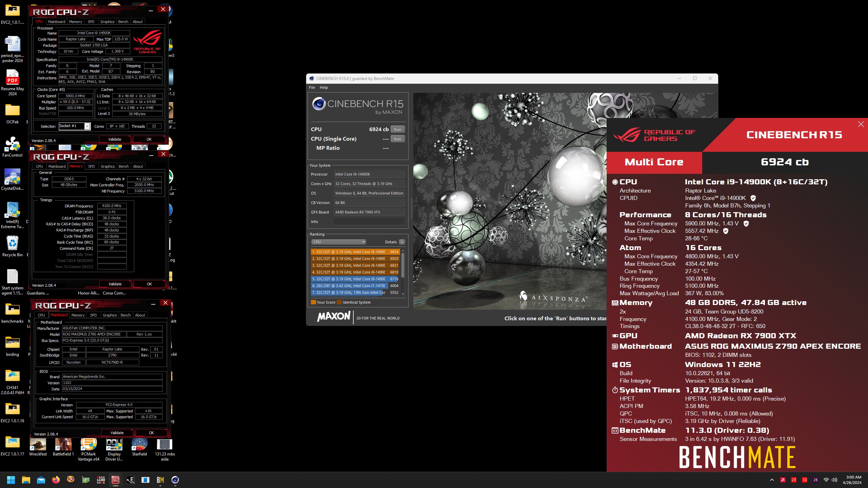Open the volume speaker tray icon
Screen dimensions: 868x488
[x=834, y=480]
